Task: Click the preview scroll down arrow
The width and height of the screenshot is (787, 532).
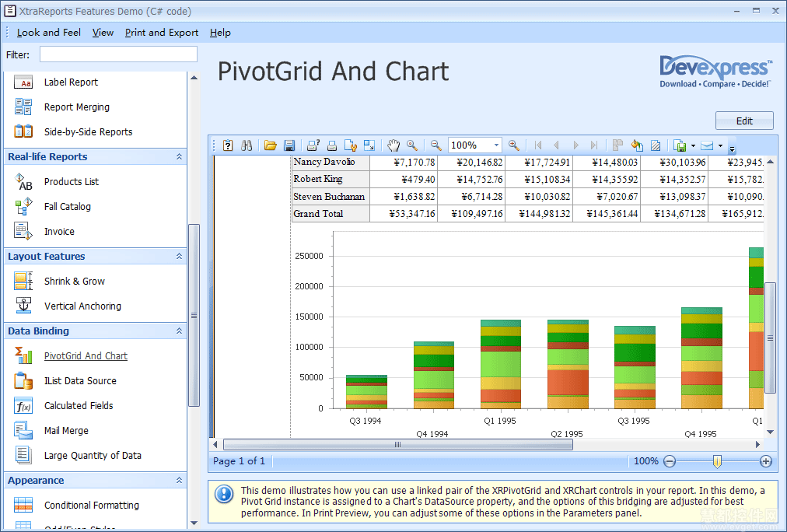Action: (771, 432)
